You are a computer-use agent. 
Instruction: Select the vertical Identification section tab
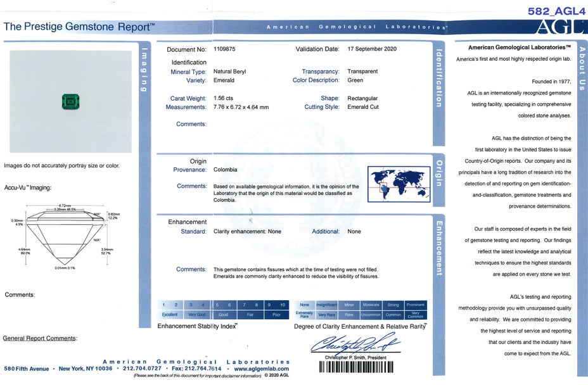tap(439, 79)
